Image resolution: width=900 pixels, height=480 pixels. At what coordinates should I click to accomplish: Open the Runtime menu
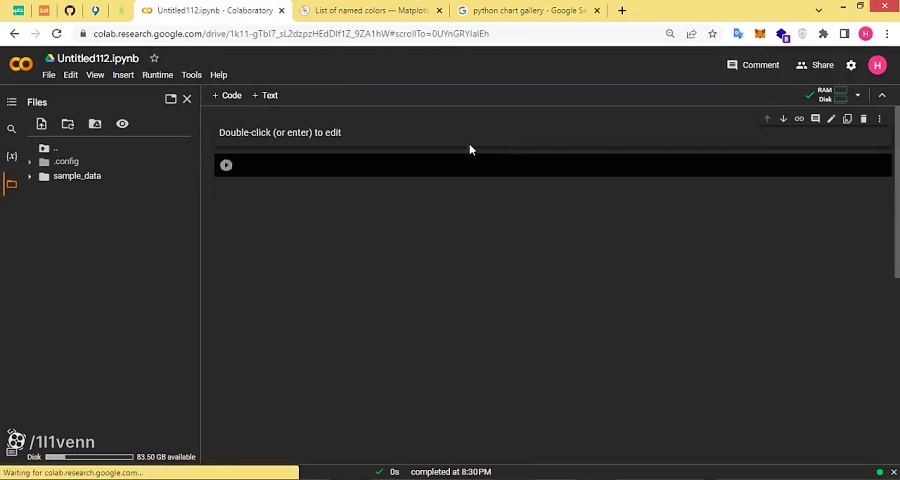[x=157, y=75]
